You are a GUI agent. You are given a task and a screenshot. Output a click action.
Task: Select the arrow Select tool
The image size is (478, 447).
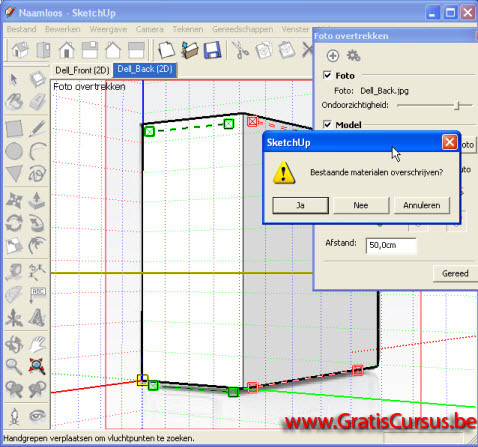click(14, 80)
